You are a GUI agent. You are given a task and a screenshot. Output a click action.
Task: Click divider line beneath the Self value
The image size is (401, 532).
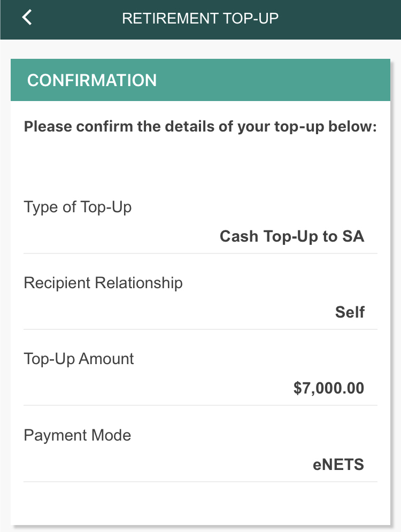tap(200, 329)
